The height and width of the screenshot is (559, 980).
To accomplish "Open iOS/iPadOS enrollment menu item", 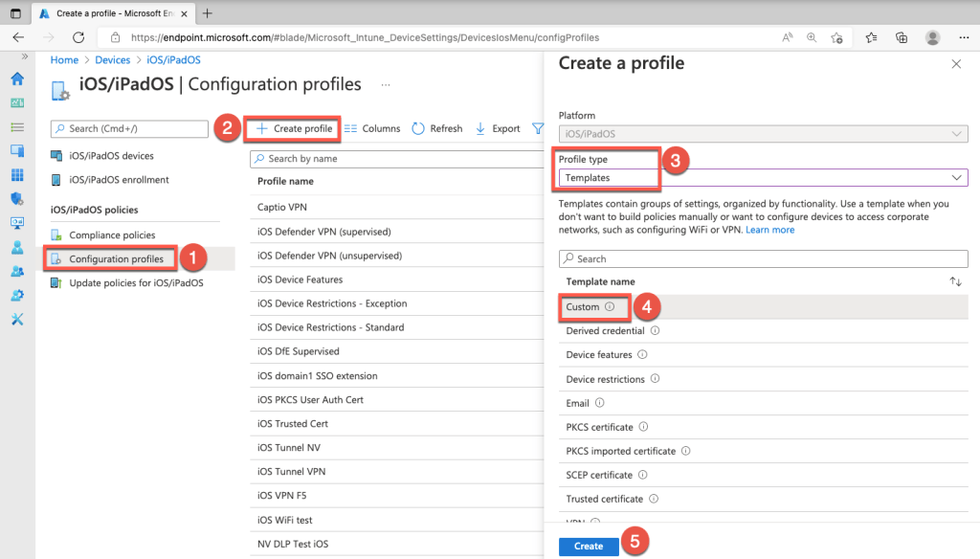I will coord(119,180).
